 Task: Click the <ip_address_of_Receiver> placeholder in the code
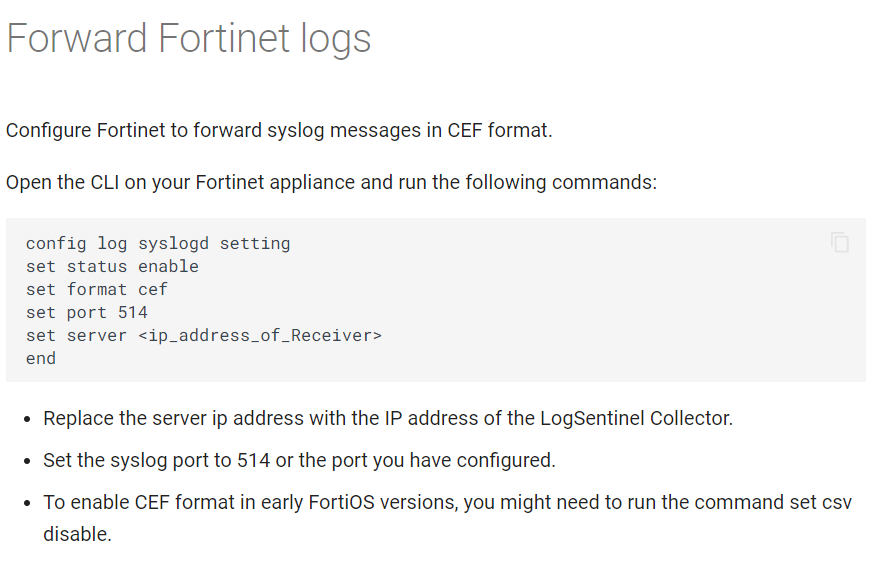[x=260, y=335]
